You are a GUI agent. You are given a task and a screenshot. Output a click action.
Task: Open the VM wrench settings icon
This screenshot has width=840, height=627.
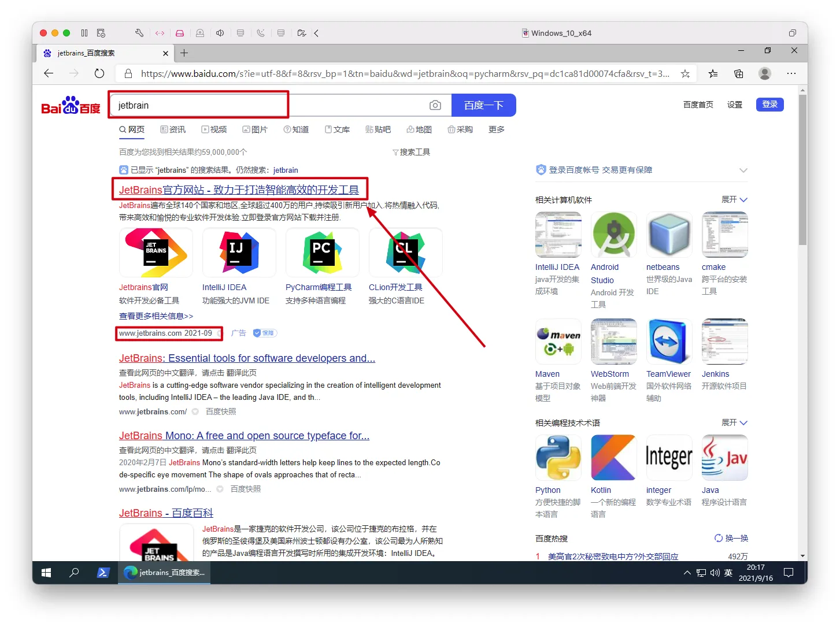(x=139, y=33)
